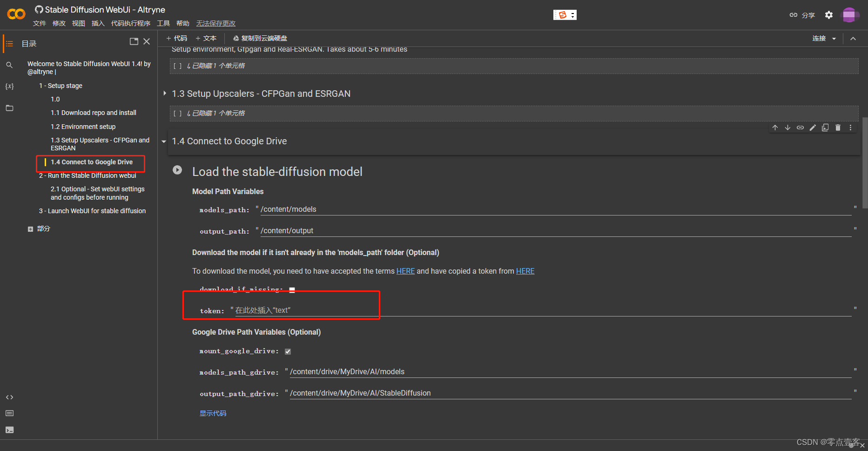Image resolution: width=868 pixels, height=451 pixels.
Task: Open find and replace search icon
Action: tap(9, 65)
